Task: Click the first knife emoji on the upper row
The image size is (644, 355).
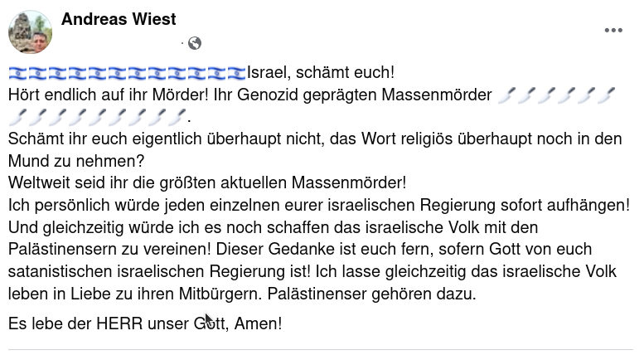Action: [x=506, y=95]
